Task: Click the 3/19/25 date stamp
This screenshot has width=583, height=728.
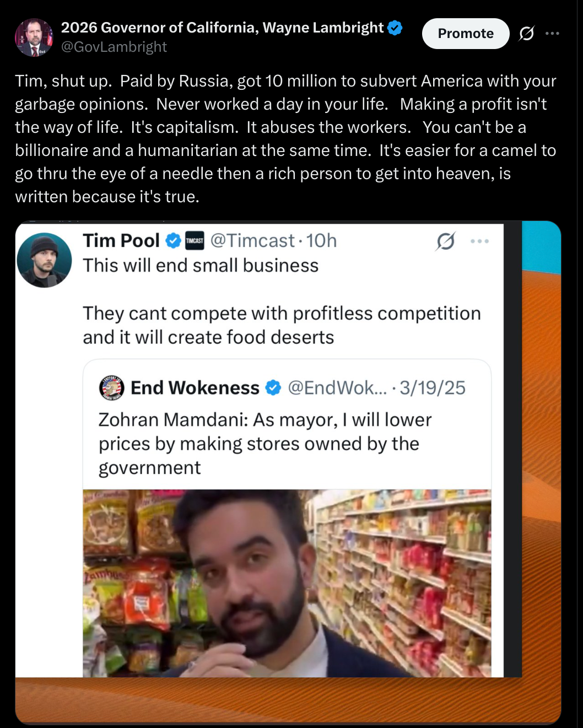Action: tap(433, 388)
